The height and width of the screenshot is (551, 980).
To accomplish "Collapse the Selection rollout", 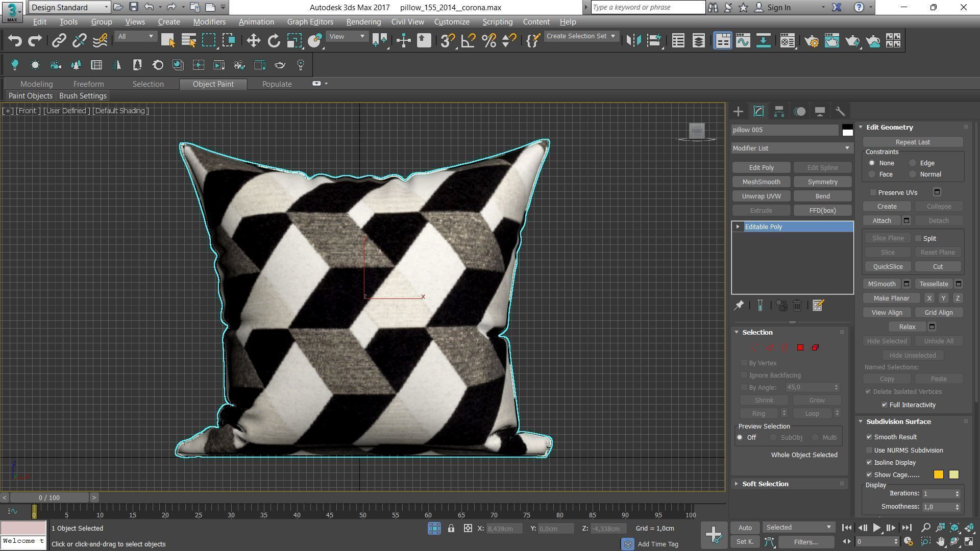I will click(757, 333).
